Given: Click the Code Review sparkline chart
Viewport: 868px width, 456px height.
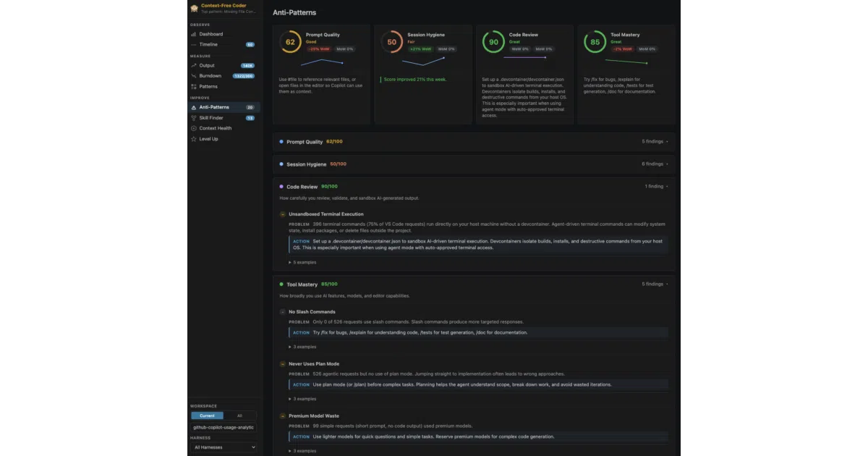Looking at the screenshot, I should (x=525, y=56).
